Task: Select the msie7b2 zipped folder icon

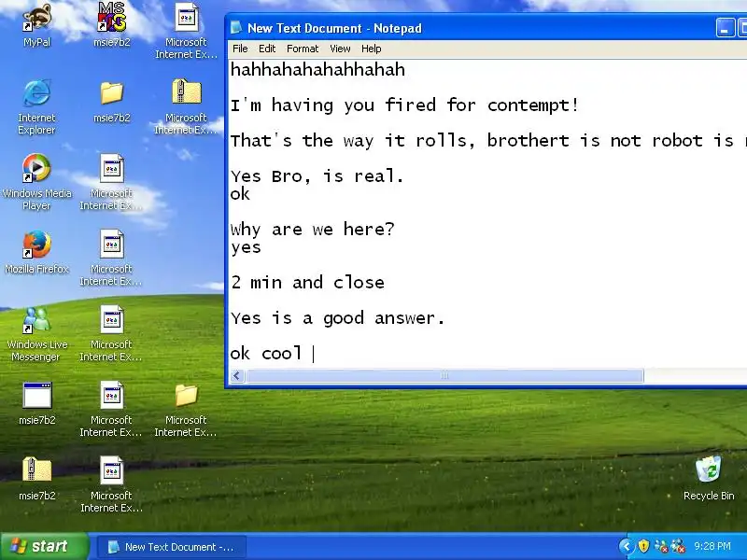Action: coord(36,479)
